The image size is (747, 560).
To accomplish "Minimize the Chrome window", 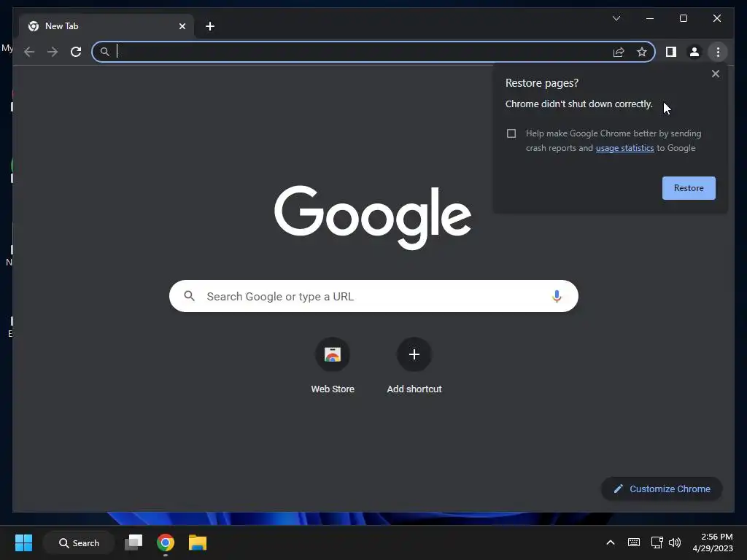I will point(650,18).
